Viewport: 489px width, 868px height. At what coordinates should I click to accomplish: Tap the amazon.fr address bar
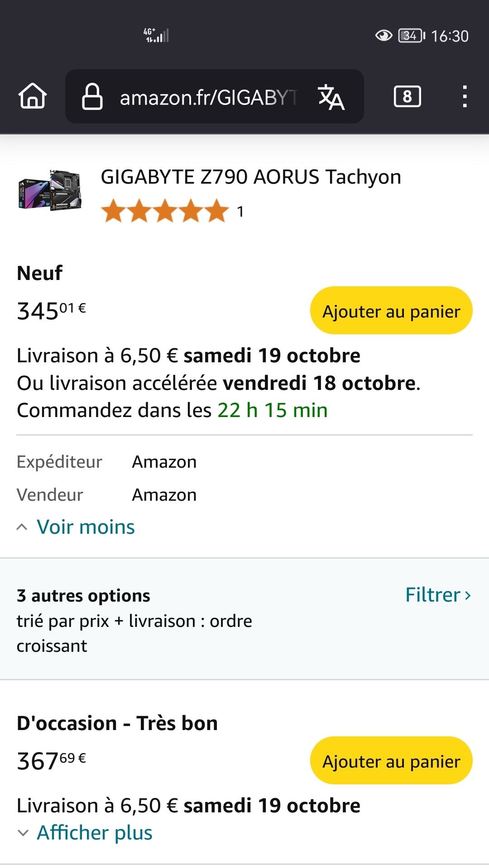[208, 97]
